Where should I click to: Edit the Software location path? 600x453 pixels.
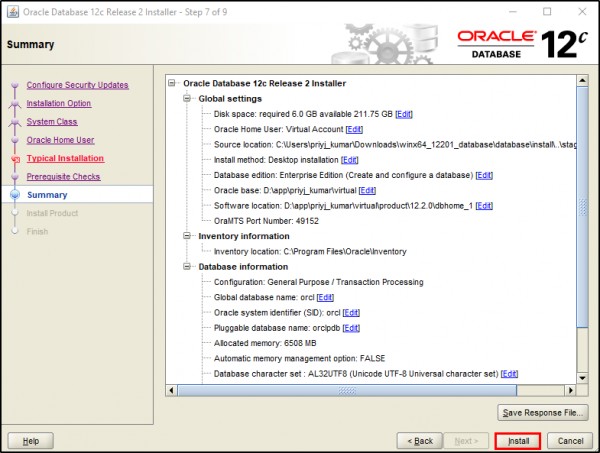[x=484, y=205]
